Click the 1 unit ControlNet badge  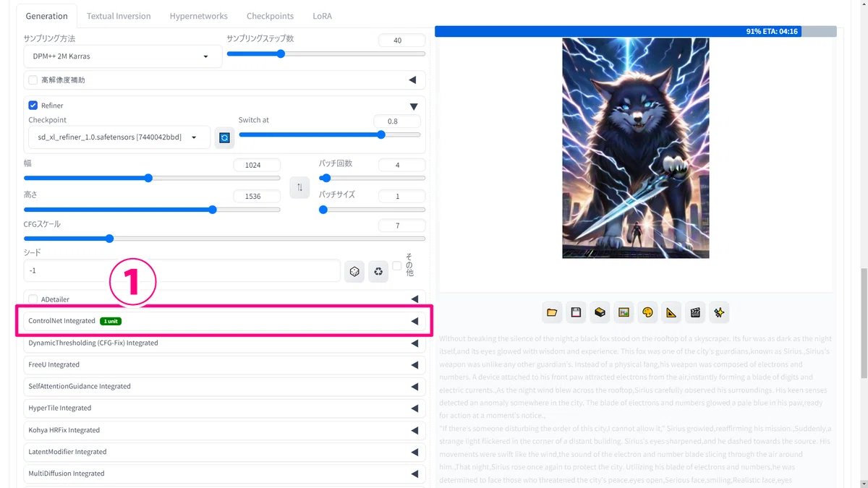coord(111,321)
